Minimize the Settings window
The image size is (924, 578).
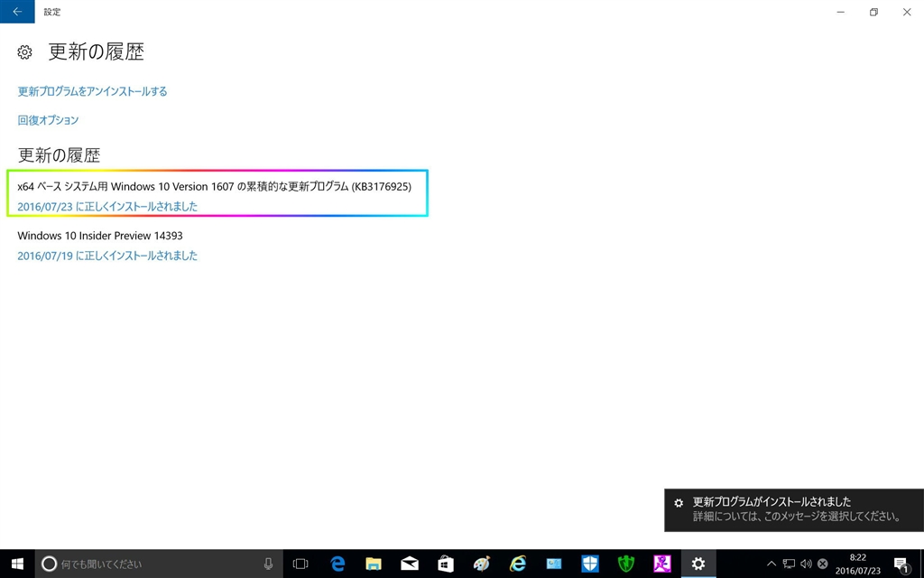(x=841, y=12)
